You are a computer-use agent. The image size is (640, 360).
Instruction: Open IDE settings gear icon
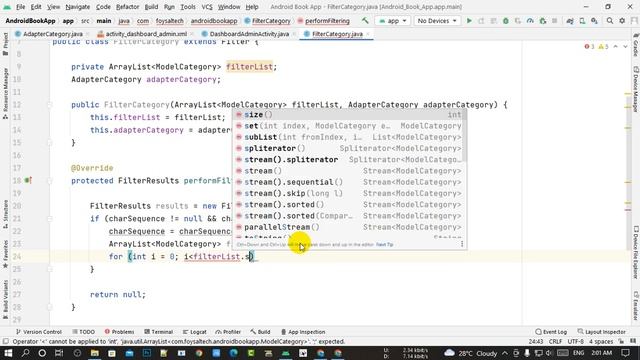click(x=622, y=21)
